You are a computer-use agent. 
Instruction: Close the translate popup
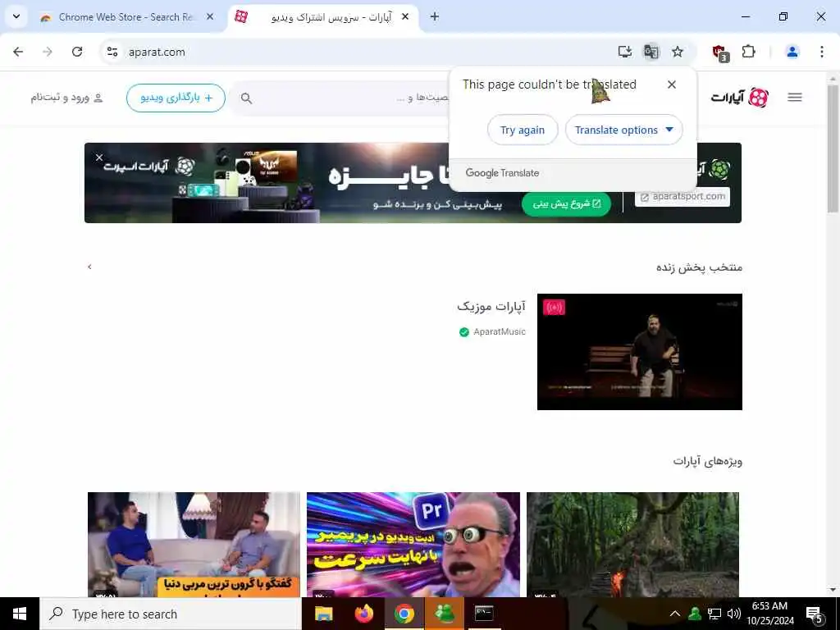672,84
